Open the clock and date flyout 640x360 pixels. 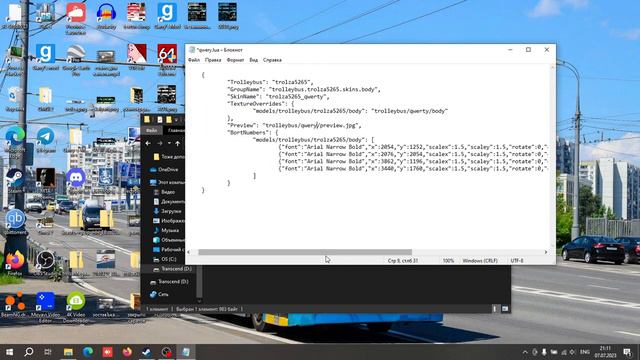[605, 352]
